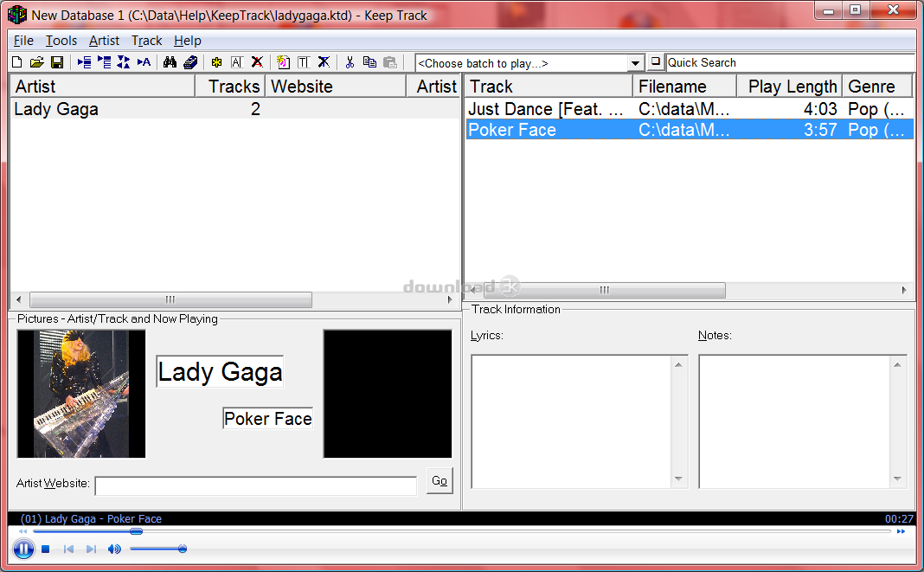The width and height of the screenshot is (924, 572).
Task: Click into the Artist Website text field
Action: coord(255,485)
